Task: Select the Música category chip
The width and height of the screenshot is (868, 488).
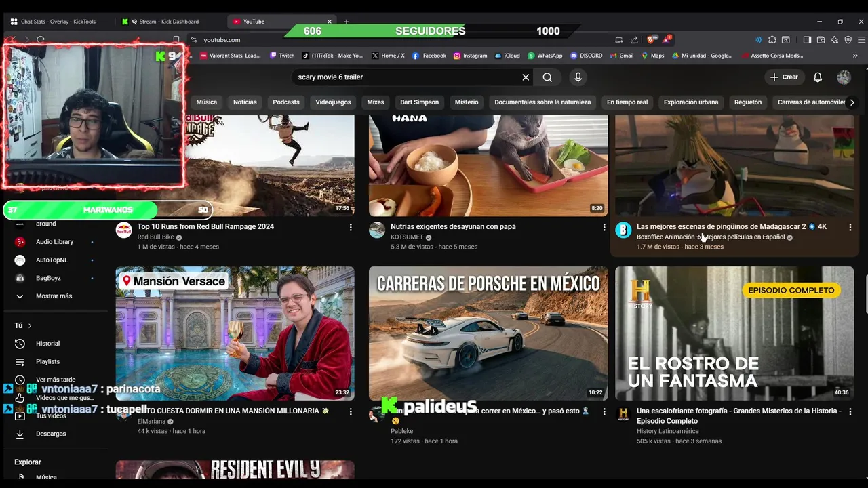Action: 207,102
